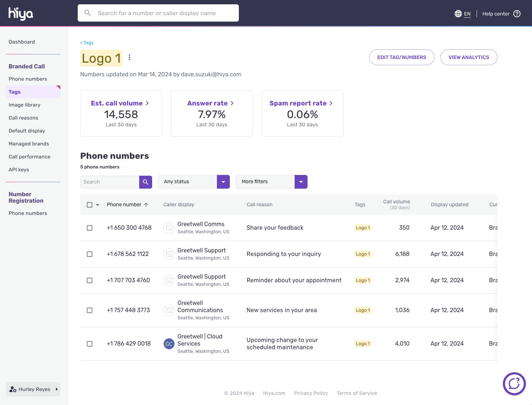Click the GC avatar for Greetwell Cloud Services
Viewport: 532px width, 405px height.
point(169,344)
